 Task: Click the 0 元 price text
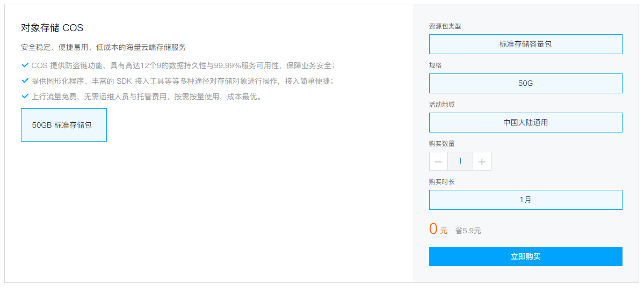pyautogui.click(x=438, y=229)
